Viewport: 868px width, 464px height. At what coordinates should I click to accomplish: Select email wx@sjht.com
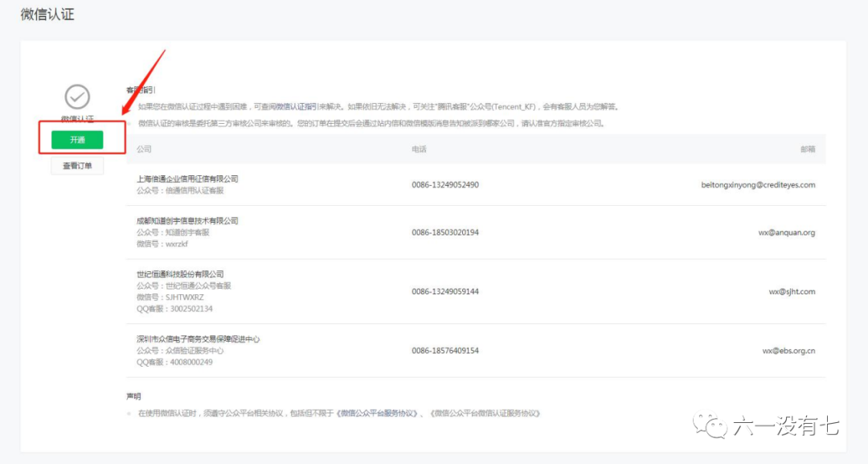792,292
